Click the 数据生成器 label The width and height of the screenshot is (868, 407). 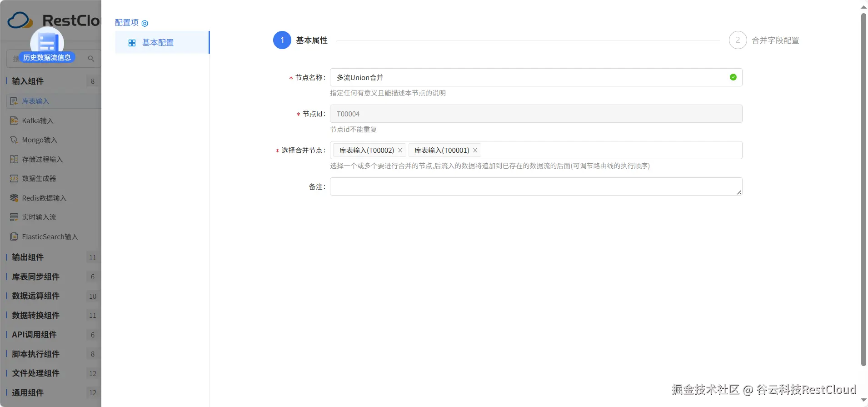coord(39,178)
